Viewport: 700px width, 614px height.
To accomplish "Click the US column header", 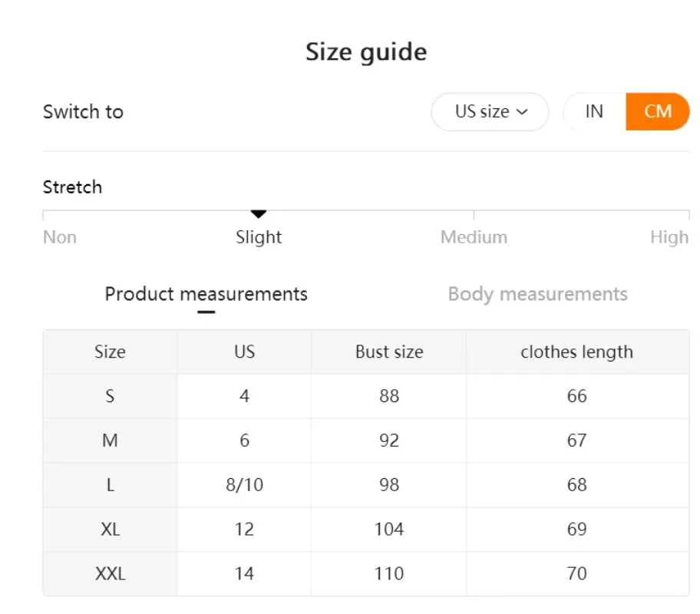I will click(x=244, y=352).
